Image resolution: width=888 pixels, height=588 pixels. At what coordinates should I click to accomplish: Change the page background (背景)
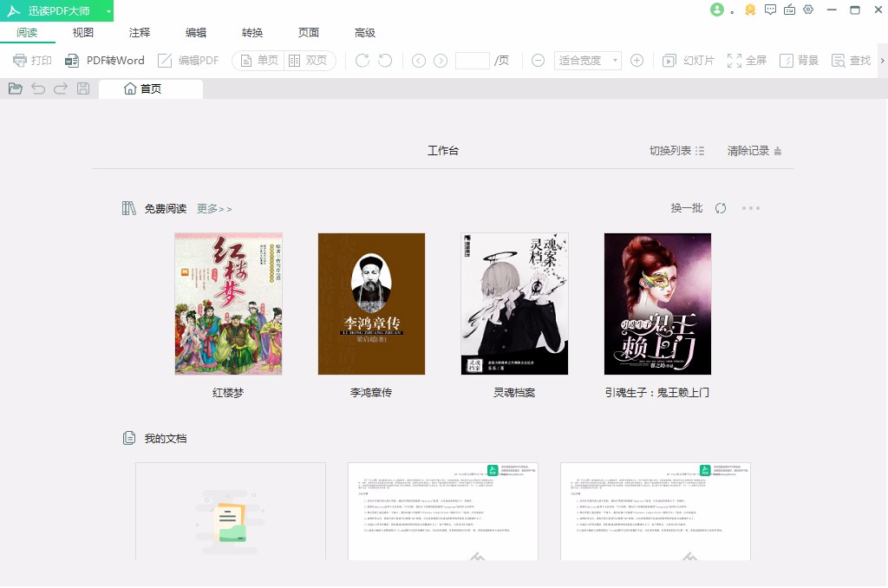click(x=799, y=61)
